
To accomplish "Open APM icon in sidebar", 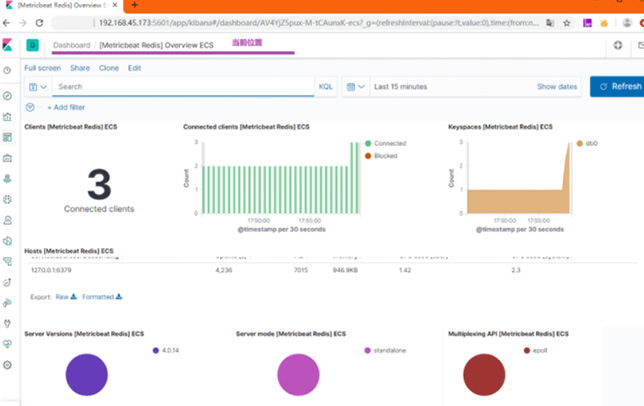I will tap(7, 261).
